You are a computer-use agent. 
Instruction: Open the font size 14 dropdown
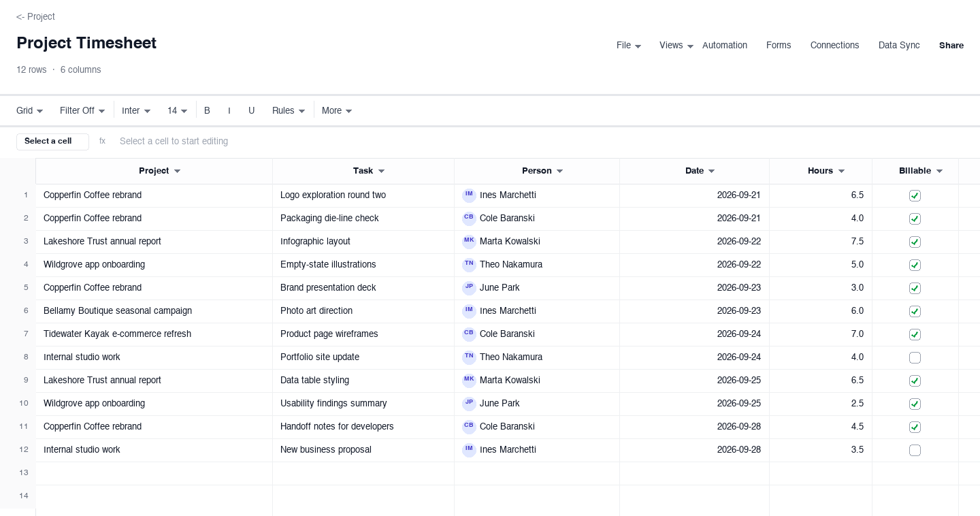pos(177,110)
